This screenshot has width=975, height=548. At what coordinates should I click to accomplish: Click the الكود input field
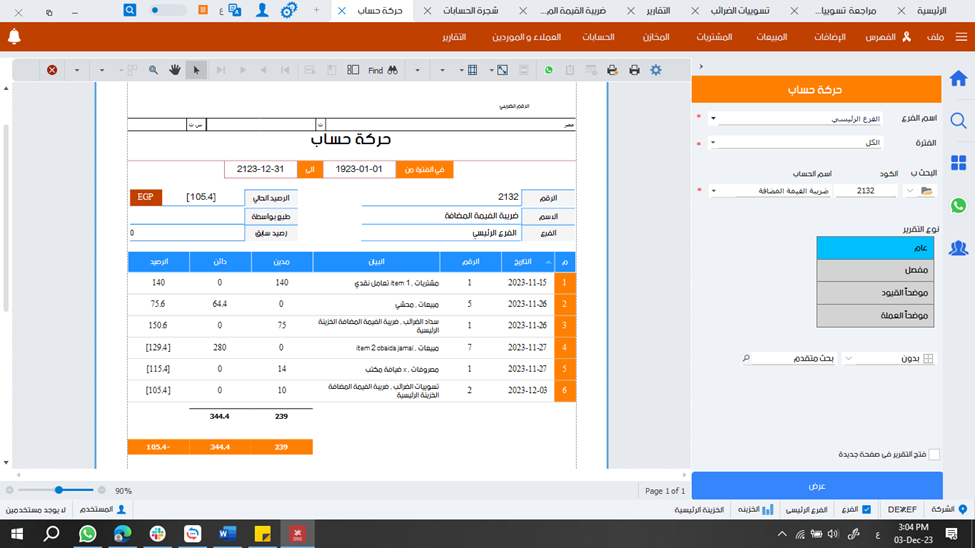pos(866,191)
